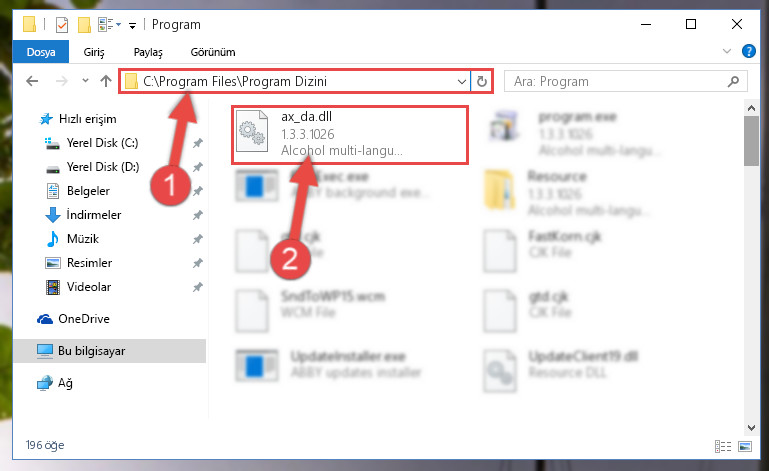Click the Ara: Program search field
Viewport: 769px width, 471px height.
(x=618, y=81)
